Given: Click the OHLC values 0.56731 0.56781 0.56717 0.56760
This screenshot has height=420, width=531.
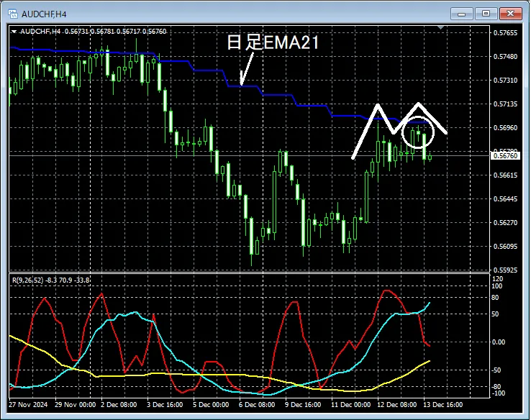Looking at the screenshot, I should (x=115, y=32).
